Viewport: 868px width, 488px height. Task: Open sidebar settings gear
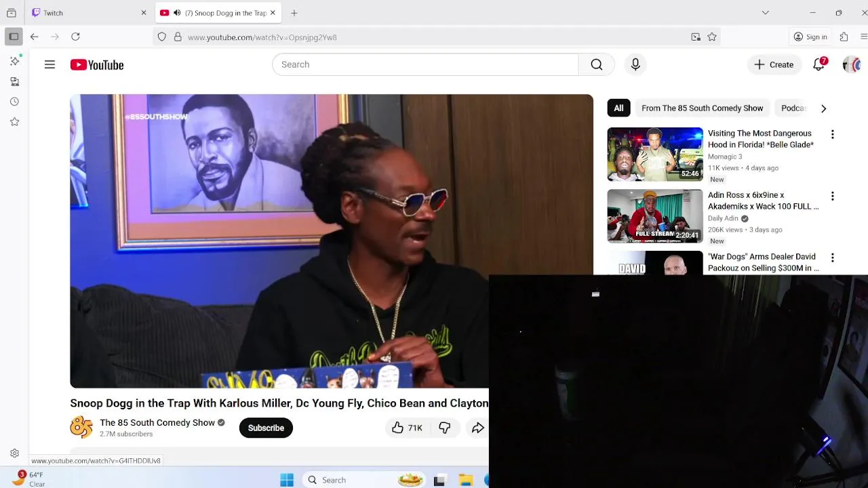click(14, 453)
